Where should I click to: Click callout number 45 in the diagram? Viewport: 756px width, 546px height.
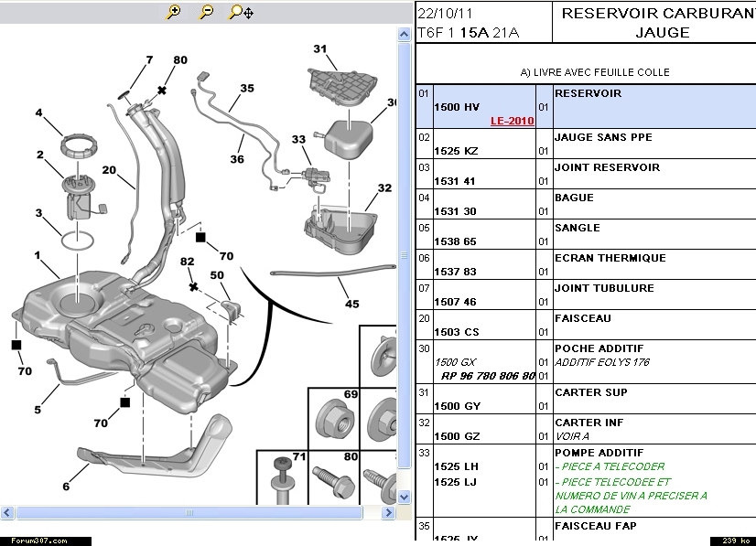(351, 305)
